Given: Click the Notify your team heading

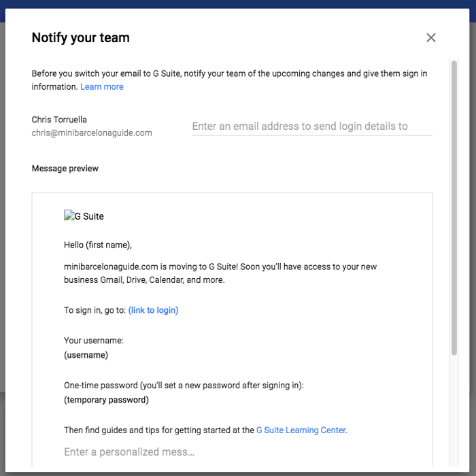Looking at the screenshot, I should pos(80,38).
